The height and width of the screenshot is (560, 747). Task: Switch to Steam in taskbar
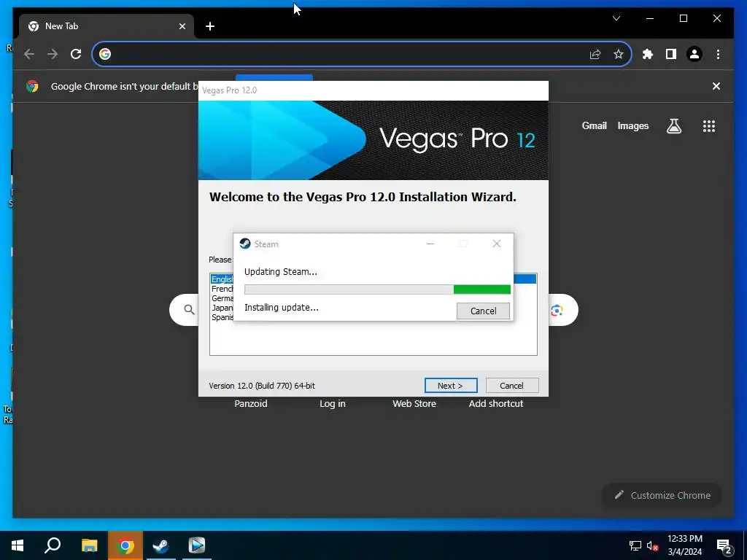[160, 545]
